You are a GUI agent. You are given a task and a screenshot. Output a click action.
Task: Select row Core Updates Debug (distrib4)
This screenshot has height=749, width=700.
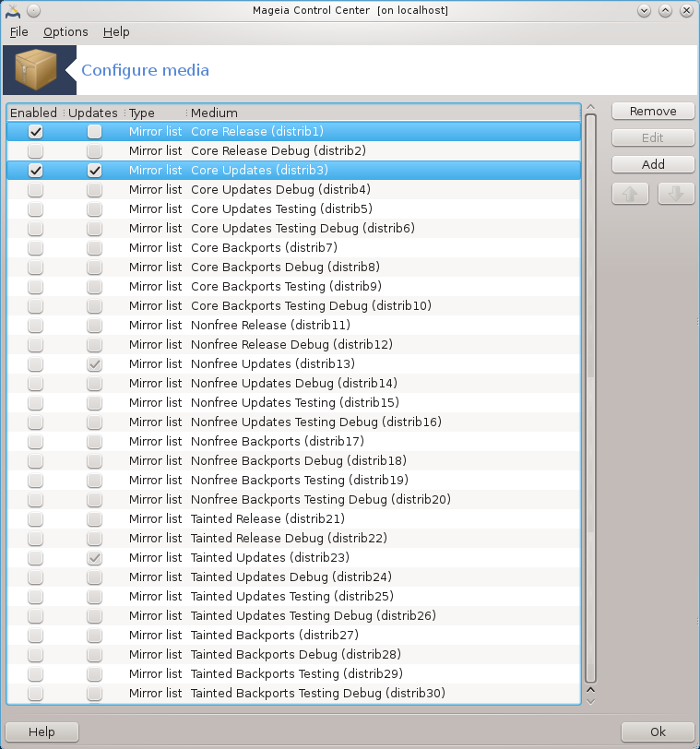(x=293, y=190)
